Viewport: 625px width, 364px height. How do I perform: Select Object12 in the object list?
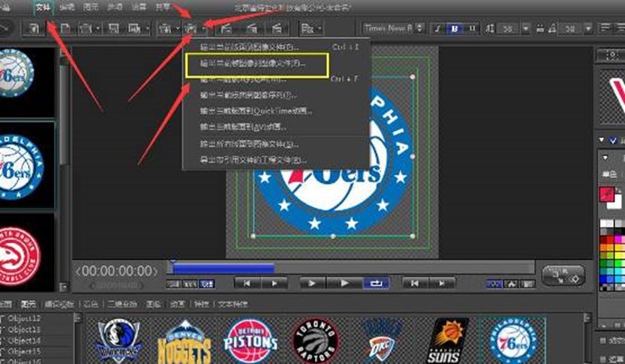[x=23, y=318]
